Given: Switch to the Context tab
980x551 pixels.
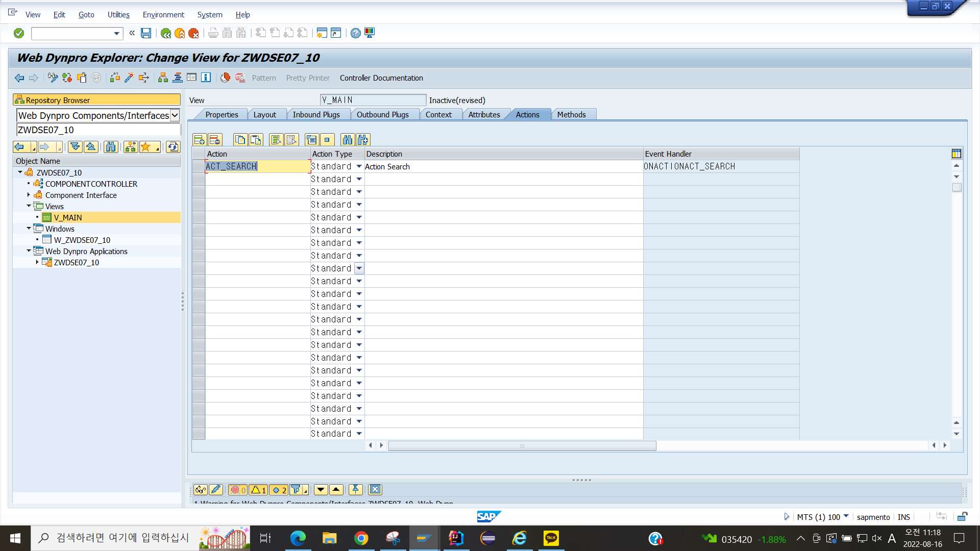Looking at the screenshot, I should 438,115.
